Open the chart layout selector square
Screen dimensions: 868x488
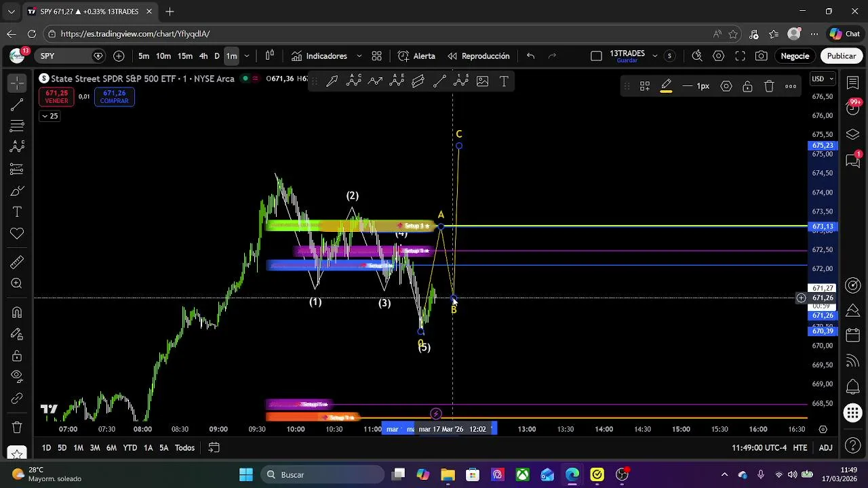tap(597, 56)
